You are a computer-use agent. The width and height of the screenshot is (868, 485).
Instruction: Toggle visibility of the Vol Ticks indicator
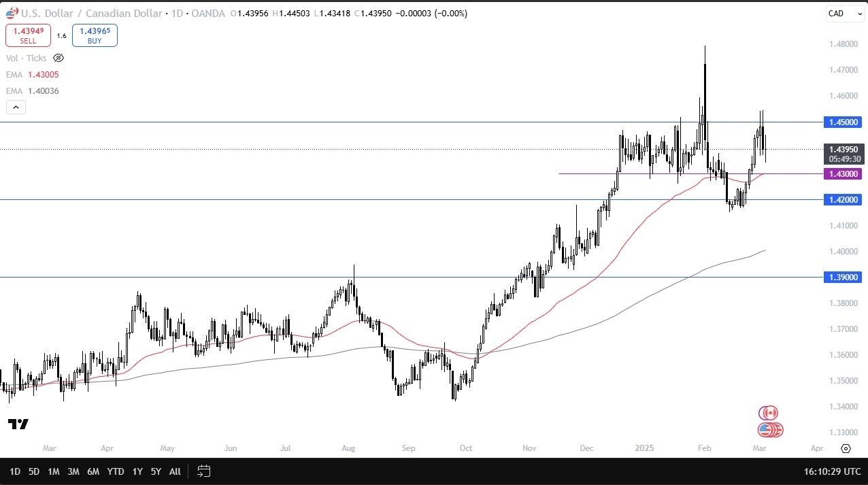[59, 58]
